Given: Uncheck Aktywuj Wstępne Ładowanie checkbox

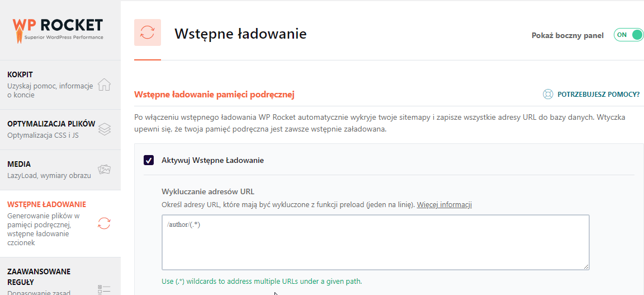Looking at the screenshot, I should pyautogui.click(x=149, y=160).
